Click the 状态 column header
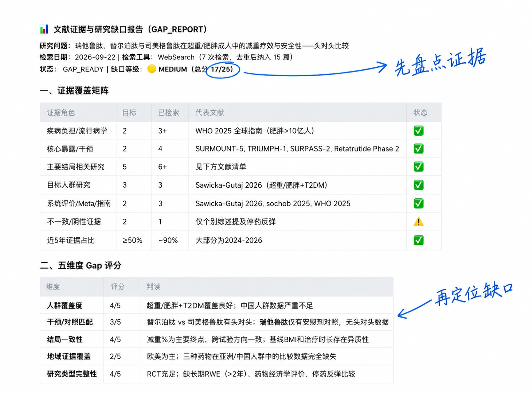Image resolution: width=532 pixels, height=393 pixels. pos(420,113)
